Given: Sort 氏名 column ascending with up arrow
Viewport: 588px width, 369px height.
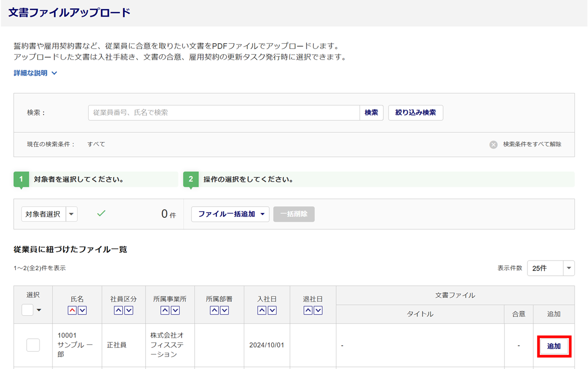Looking at the screenshot, I should click(x=72, y=311).
